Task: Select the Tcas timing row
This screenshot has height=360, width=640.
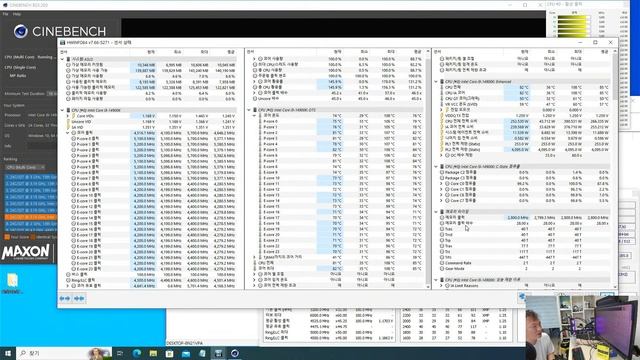Action: 524,229
